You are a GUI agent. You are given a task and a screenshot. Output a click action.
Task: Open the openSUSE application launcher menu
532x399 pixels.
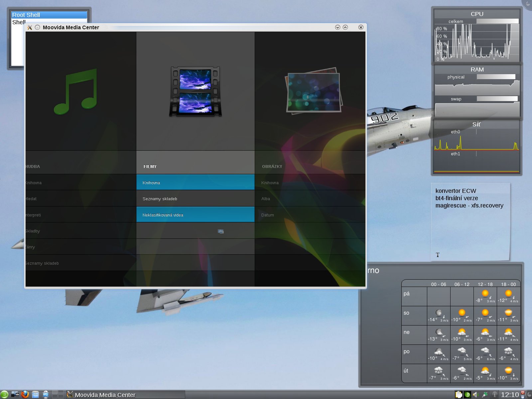point(4,395)
